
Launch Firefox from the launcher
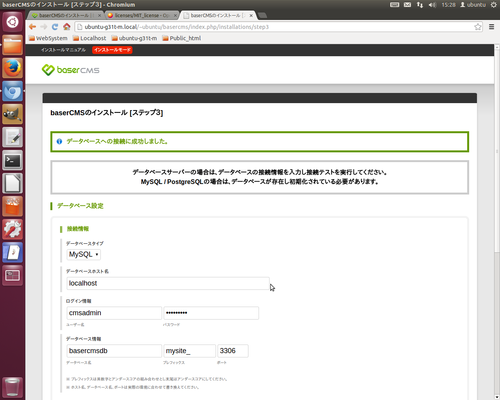[x=13, y=68]
